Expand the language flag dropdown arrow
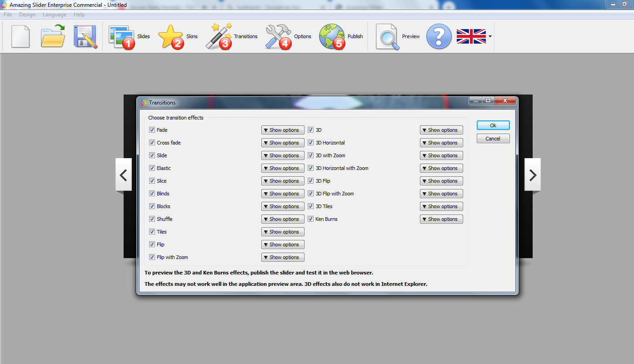 pyautogui.click(x=490, y=36)
